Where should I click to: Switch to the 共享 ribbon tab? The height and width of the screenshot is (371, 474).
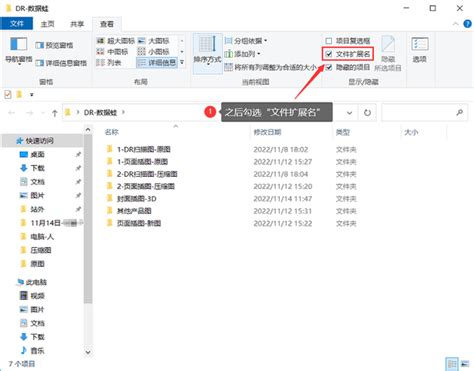click(x=77, y=24)
